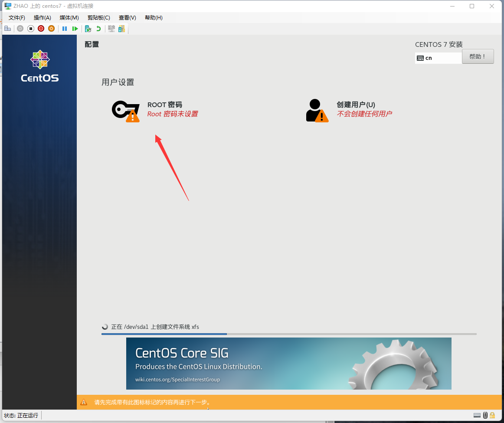Click the '状态: 正在运行' status text
The width and height of the screenshot is (504, 423).
[21, 415]
